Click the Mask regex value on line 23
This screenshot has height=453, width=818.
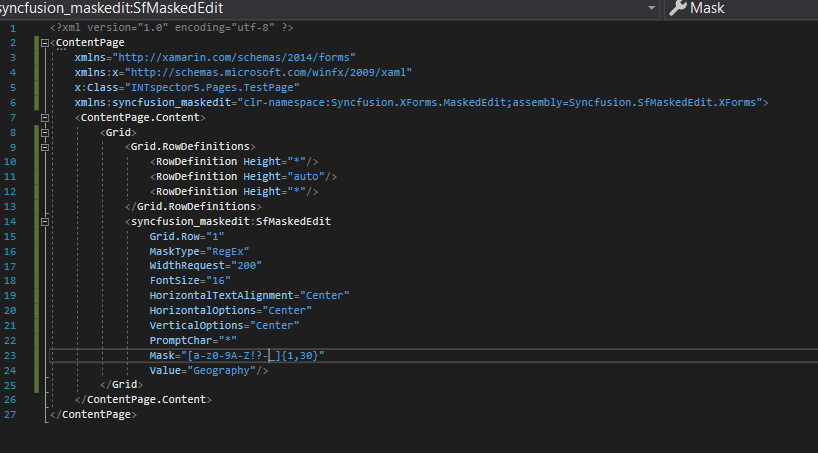[252, 356]
